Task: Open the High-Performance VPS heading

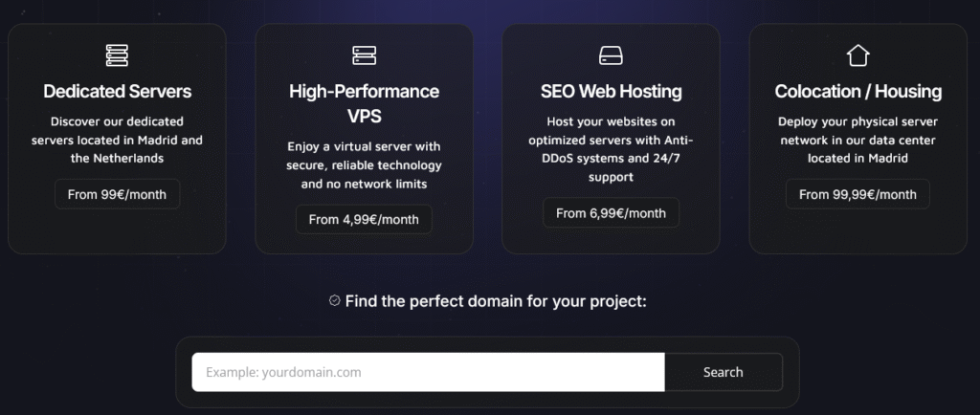Action: (364, 103)
